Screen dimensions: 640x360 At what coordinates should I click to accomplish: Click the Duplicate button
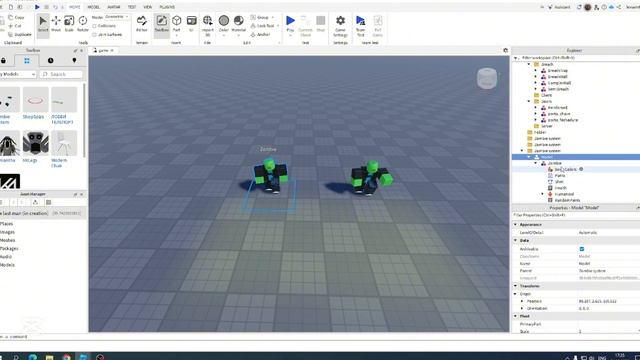(x=19, y=34)
